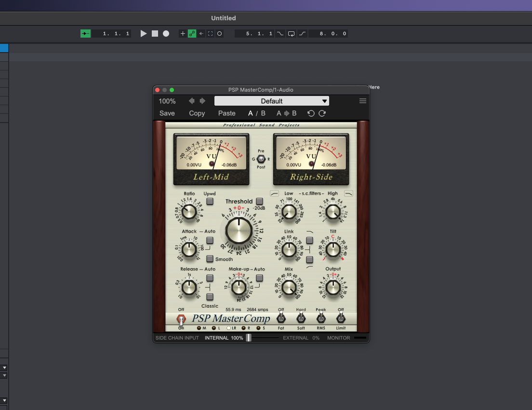Open the Default preset dropdown
The height and width of the screenshot is (410, 532).
click(x=272, y=101)
